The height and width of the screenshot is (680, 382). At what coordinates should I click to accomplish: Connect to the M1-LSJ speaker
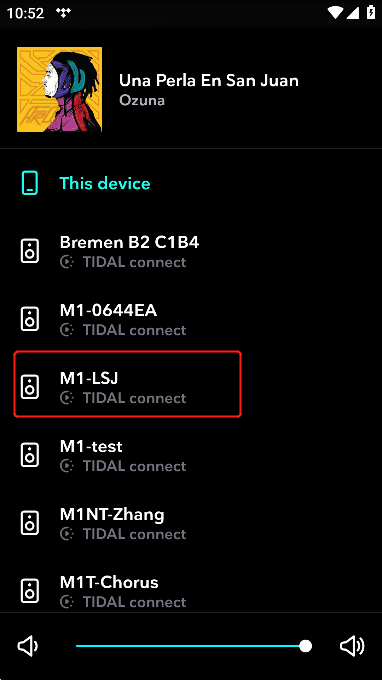pos(191,387)
